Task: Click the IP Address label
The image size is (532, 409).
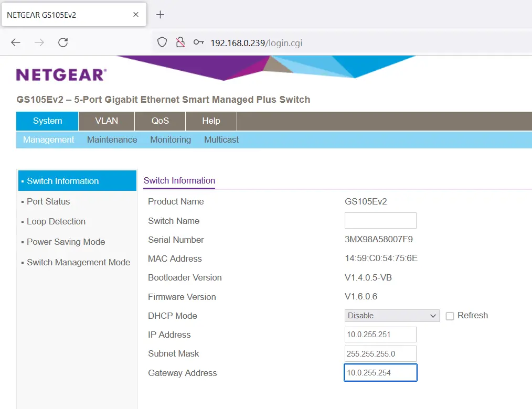Action: point(169,335)
